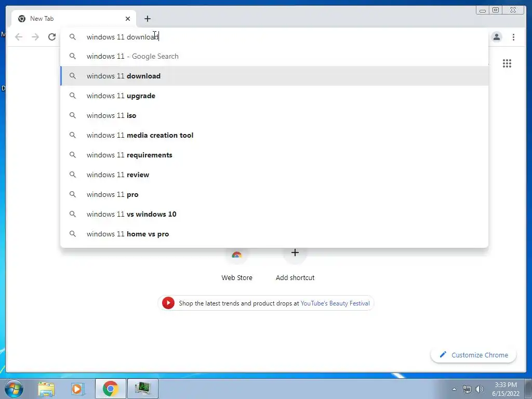Open the volume speaker tray icon
The image size is (532, 399).
[x=480, y=389]
